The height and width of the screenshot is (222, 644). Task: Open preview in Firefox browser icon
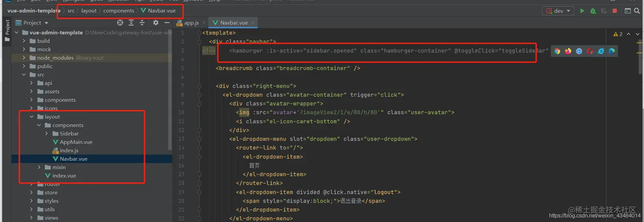tap(568, 51)
